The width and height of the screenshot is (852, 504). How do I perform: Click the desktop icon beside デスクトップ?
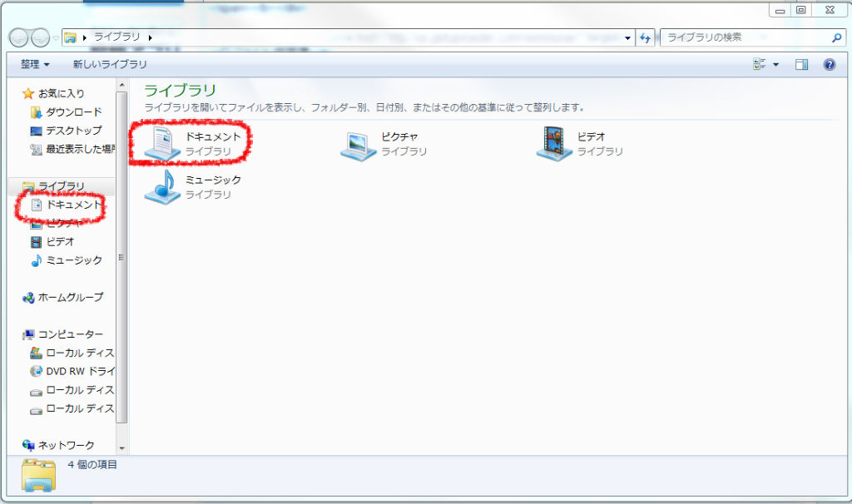(37, 131)
